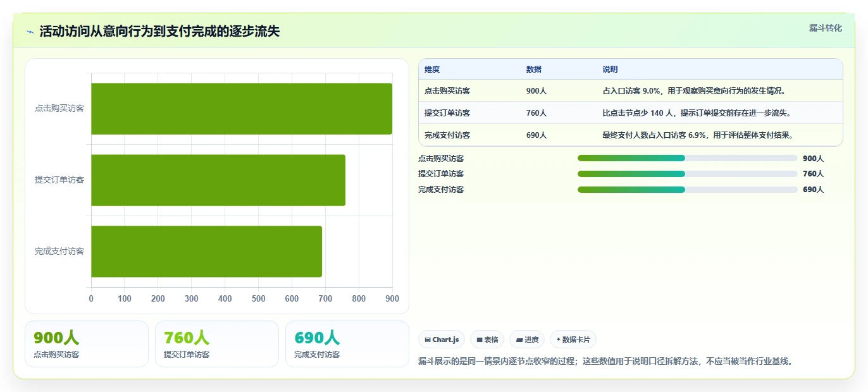Click the 完成支付访客 progress bar showing 690人

(x=688, y=189)
